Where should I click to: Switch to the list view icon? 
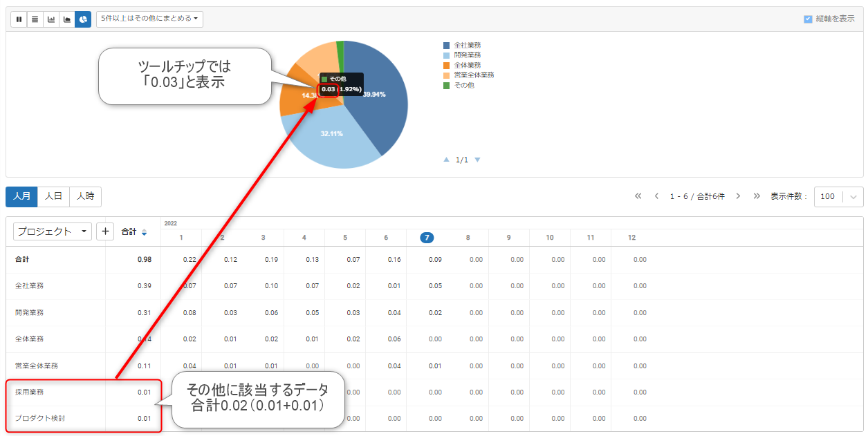35,19
